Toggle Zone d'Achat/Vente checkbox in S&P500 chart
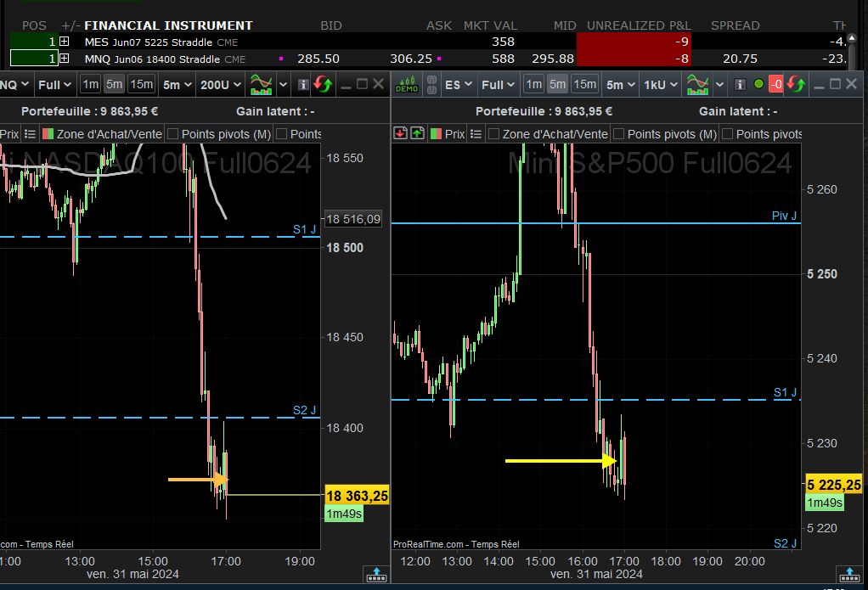This screenshot has height=590, width=868. (494, 134)
